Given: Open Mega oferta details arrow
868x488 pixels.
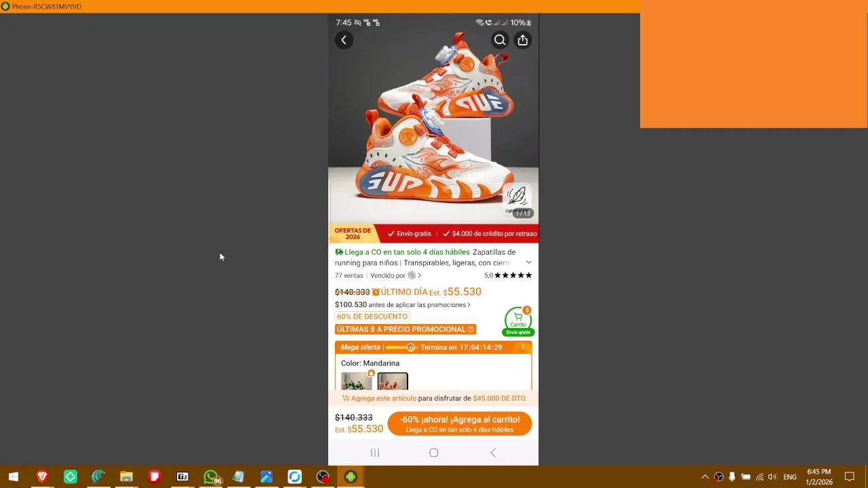Looking at the screenshot, I should point(523,347).
